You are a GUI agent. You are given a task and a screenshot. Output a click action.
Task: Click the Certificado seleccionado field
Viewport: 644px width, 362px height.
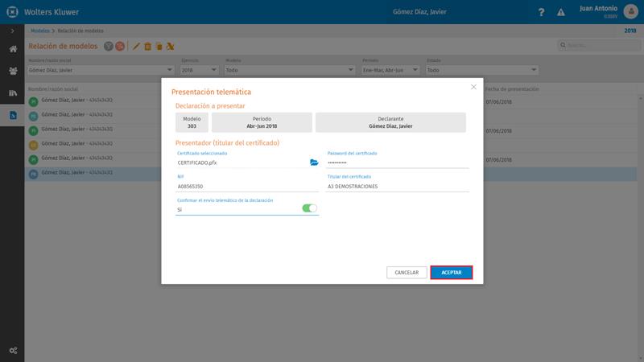point(242,162)
